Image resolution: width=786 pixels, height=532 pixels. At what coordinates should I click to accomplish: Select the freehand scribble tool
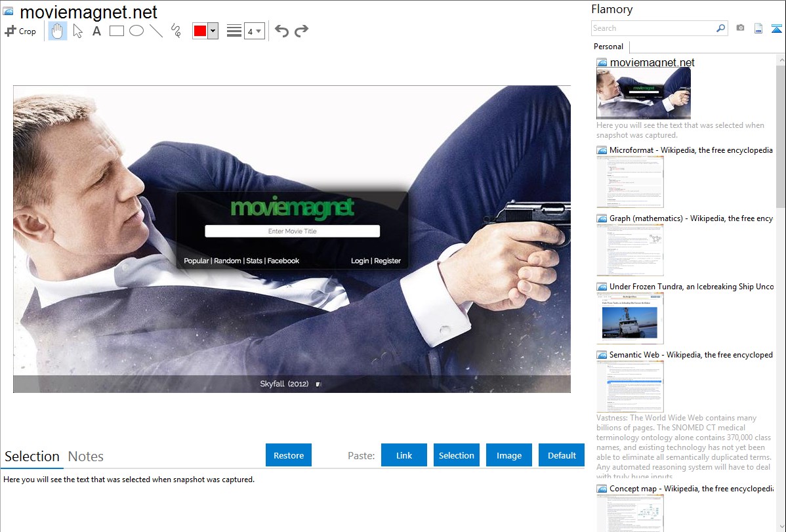176,31
